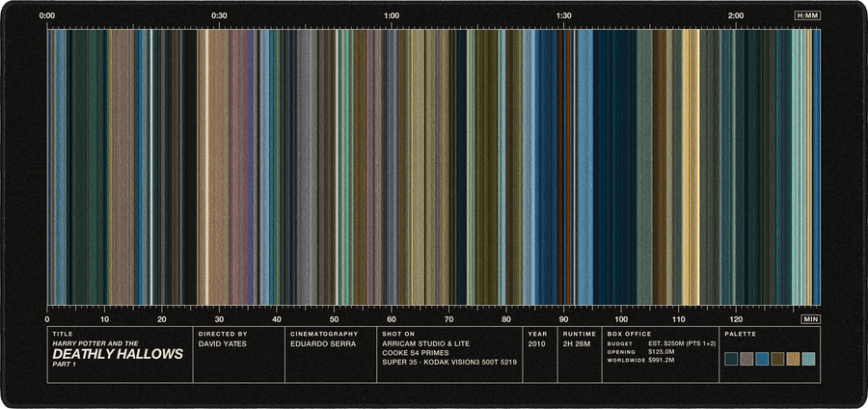Select the mauve gray palette swatch
Image resolution: width=868 pixels, height=409 pixels.
coord(746,359)
